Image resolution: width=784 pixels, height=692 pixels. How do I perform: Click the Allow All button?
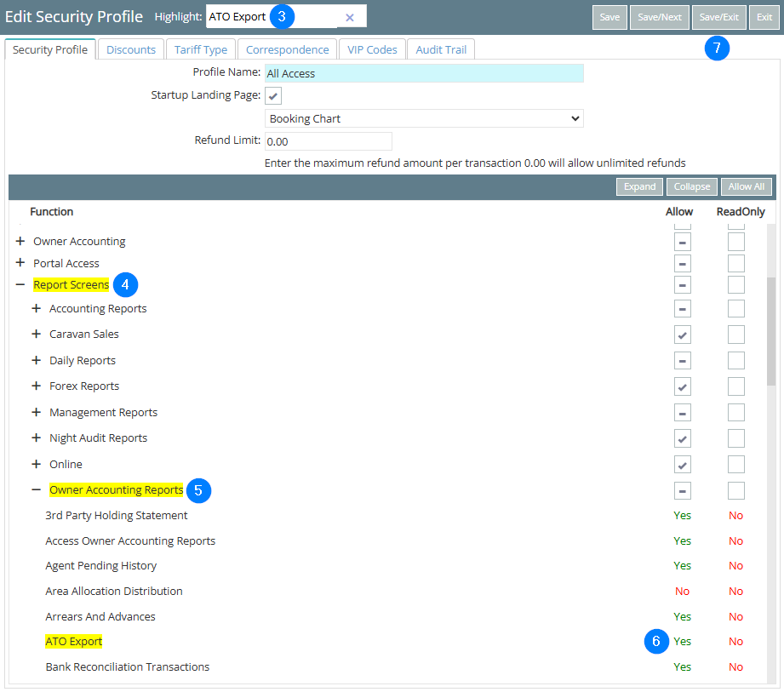click(746, 186)
